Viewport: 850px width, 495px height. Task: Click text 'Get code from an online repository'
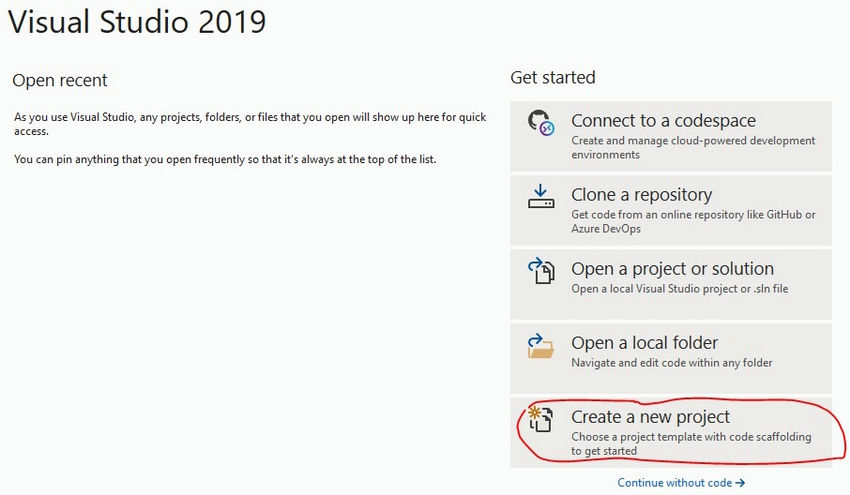pyautogui.click(x=658, y=215)
